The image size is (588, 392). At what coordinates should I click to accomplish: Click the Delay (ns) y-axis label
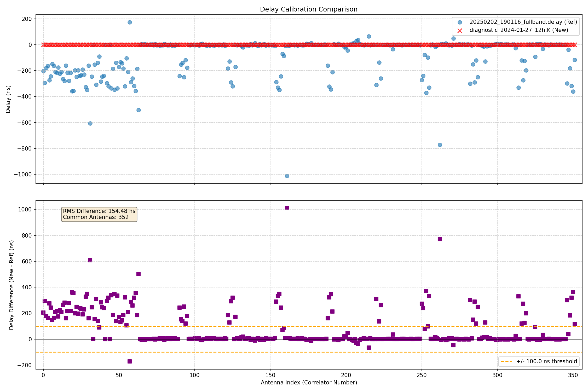(8, 99)
